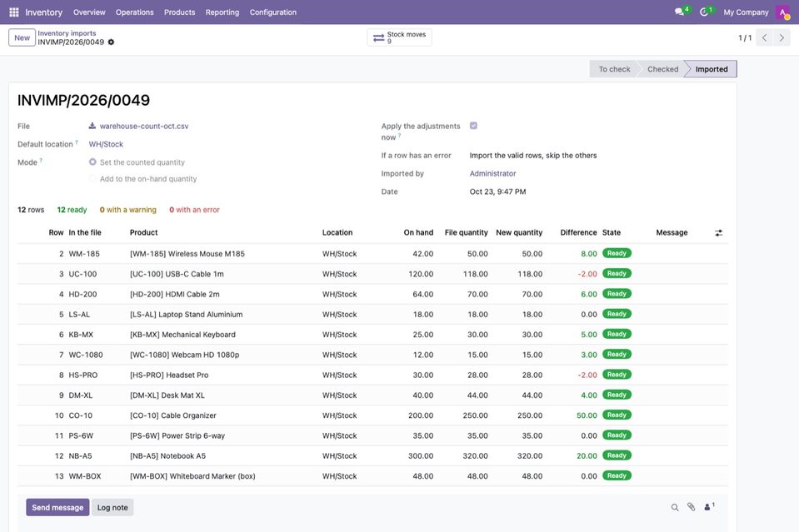Go back to the Inventory imports breadcrumb
This screenshot has width=799, height=532.
click(x=67, y=33)
